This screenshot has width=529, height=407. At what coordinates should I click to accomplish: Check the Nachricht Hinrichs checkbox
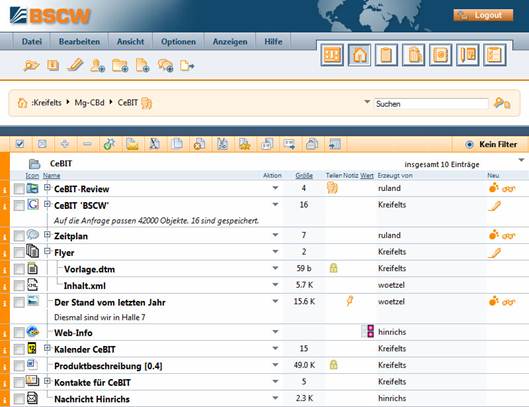(19, 399)
